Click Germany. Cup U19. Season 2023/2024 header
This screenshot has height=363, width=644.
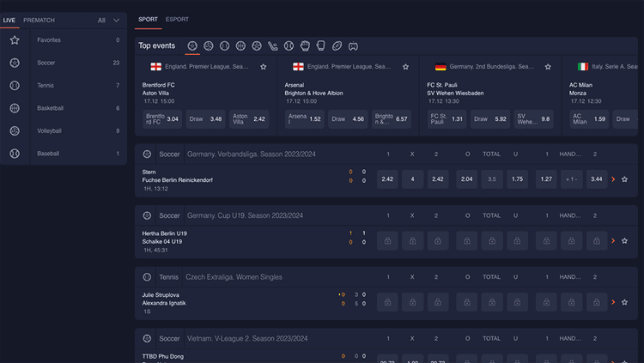[246, 215]
